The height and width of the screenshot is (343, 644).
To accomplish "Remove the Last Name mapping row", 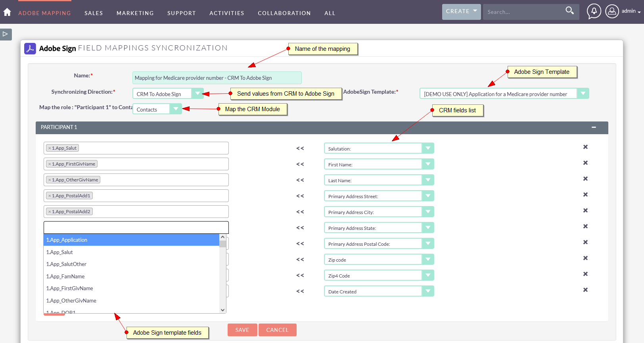I will coord(585,179).
